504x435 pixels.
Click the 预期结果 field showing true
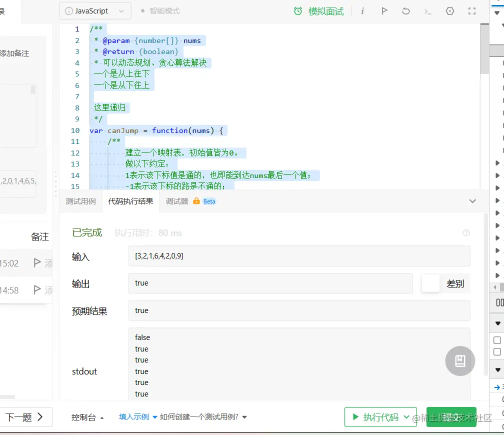click(x=299, y=310)
